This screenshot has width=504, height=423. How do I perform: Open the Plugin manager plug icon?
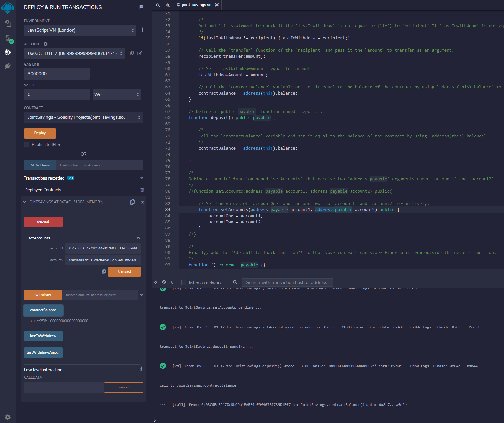tap(7, 66)
